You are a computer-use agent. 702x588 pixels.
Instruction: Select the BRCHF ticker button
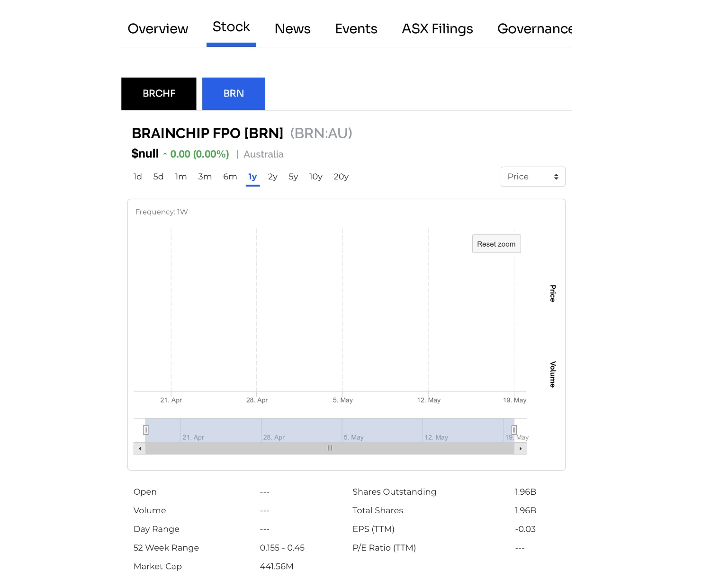159,94
